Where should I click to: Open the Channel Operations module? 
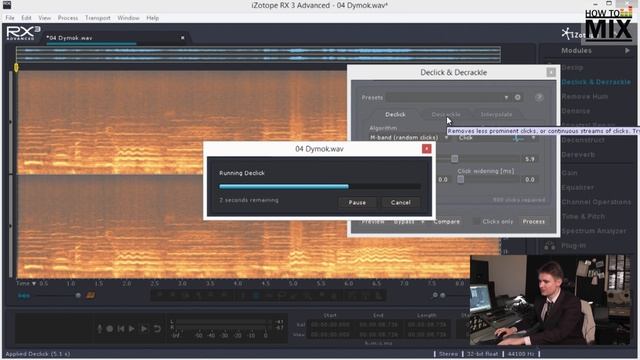pyautogui.click(x=596, y=202)
